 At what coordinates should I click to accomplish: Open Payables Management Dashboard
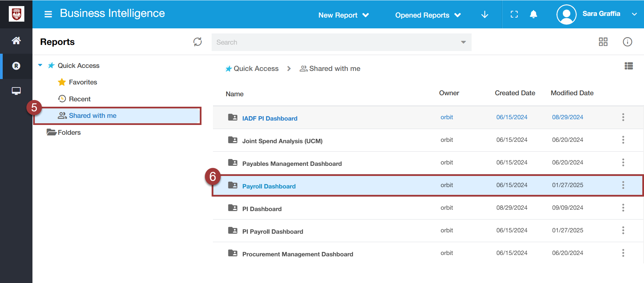[x=292, y=164]
